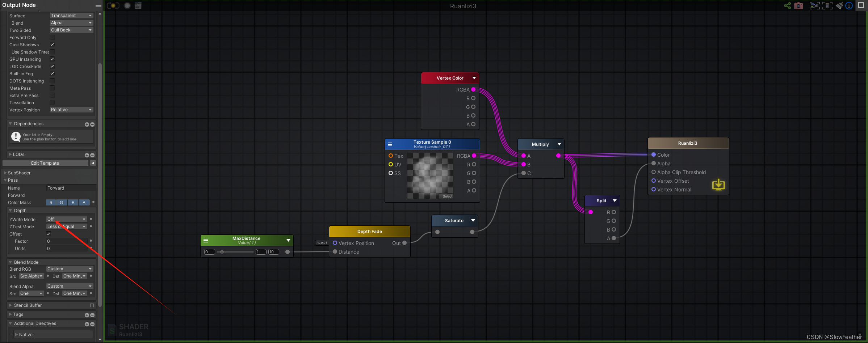Open the Split node dropdown arrow
This screenshot has width=868, height=343.
tap(615, 200)
